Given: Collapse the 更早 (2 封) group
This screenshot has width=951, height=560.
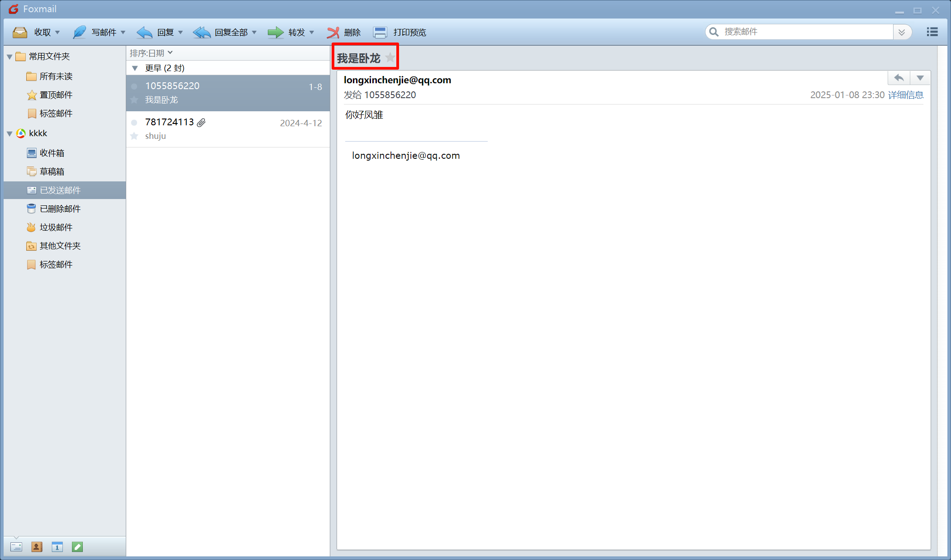Looking at the screenshot, I should [x=135, y=68].
